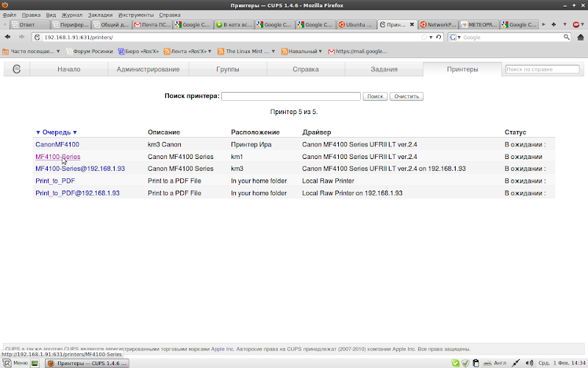588x368 pixels.
Task: Switch to Почта browser tab
Action: pyautogui.click(x=152, y=24)
